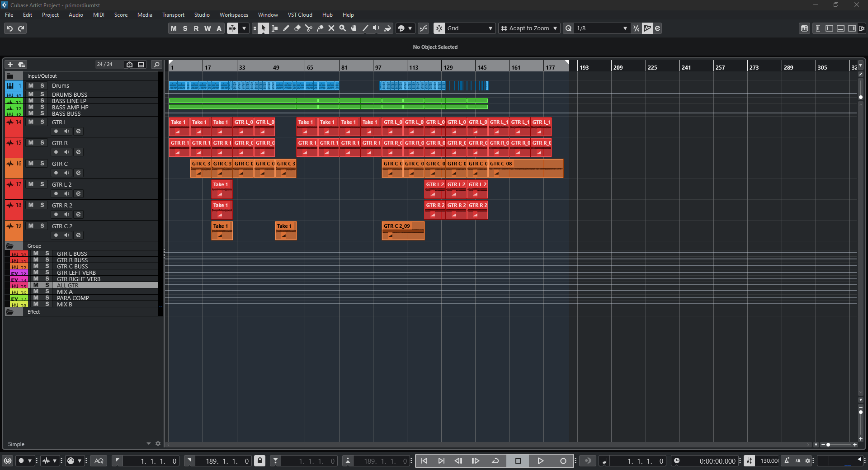This screenshot has width=868, height=470.
Task: Click the AQ auto-quantize button
Action: tap(99, 461)
